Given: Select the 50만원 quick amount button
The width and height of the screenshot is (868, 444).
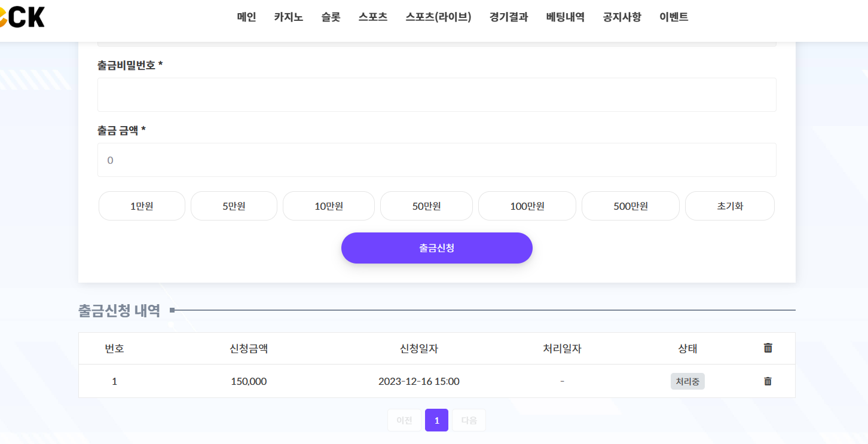Looking at the screenshot, I should 426,206.
